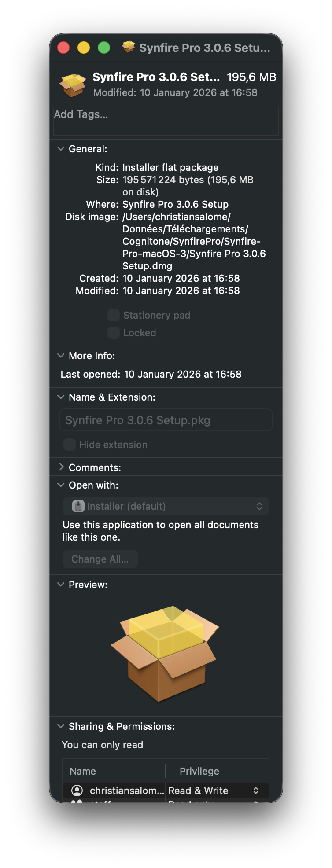Click the Change All... button
This screenshot has width=332, height=868.
100,559
